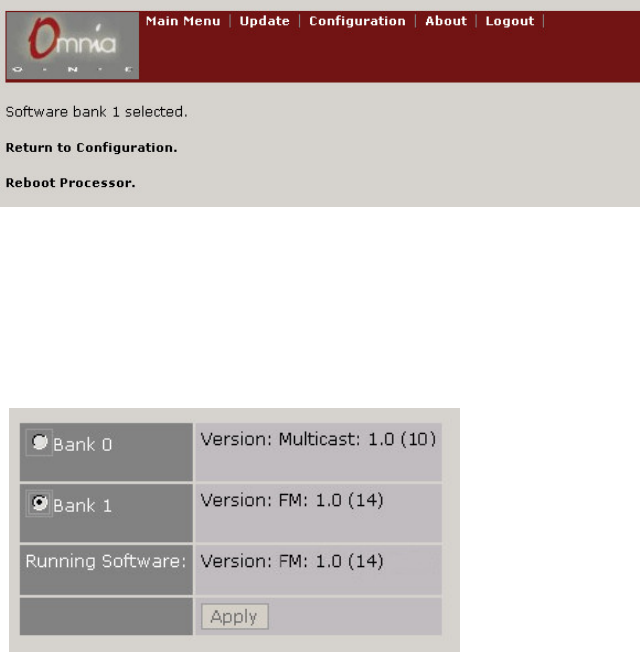
Task: Select the Bank 1 radio button
Action: (40, 504)
